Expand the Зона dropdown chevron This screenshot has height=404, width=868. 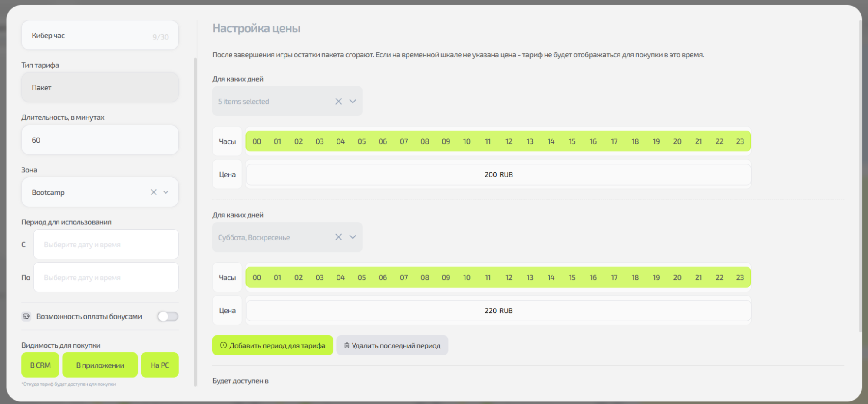(166, 192)
